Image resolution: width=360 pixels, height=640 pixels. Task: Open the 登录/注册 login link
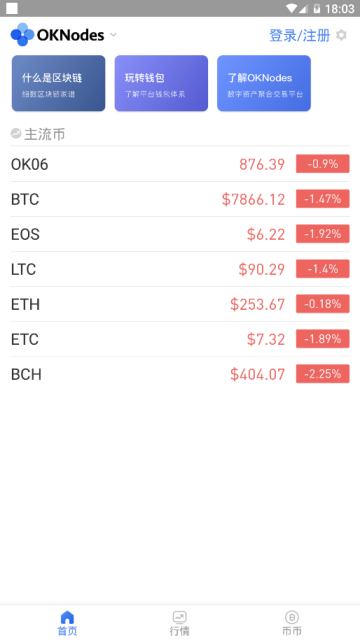(x=300, y=36)
